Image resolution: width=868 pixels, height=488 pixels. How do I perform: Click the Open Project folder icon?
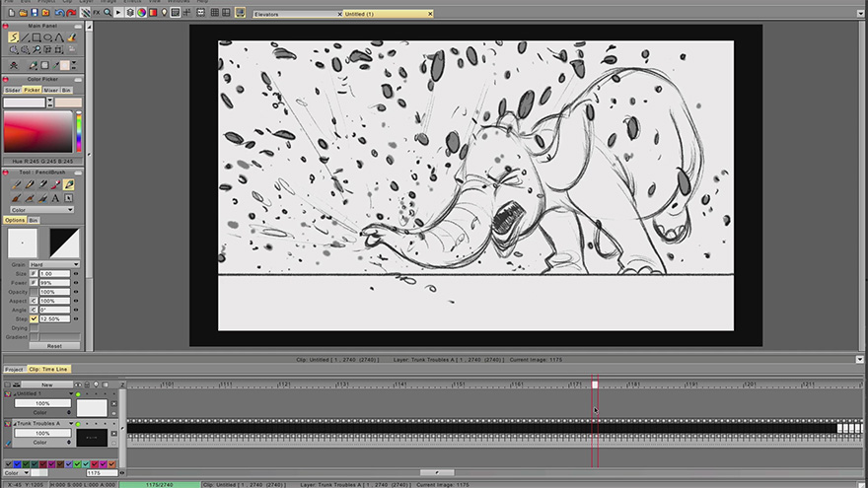(x=23, y=13)
